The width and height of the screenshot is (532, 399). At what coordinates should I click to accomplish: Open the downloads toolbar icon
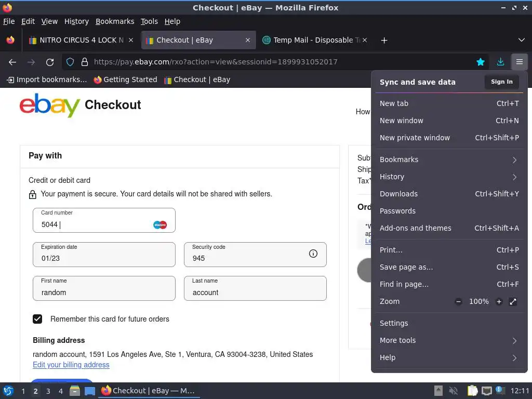[500, 62]
